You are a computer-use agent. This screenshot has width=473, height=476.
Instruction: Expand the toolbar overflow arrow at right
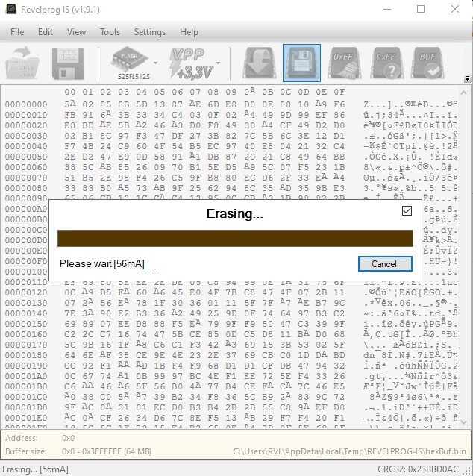point(467,78)
